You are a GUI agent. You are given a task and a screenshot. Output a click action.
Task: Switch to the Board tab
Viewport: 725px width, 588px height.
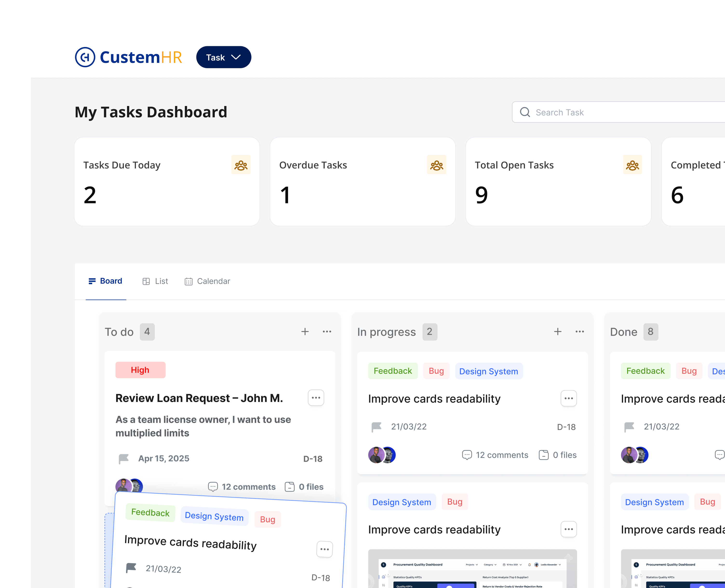105,281
